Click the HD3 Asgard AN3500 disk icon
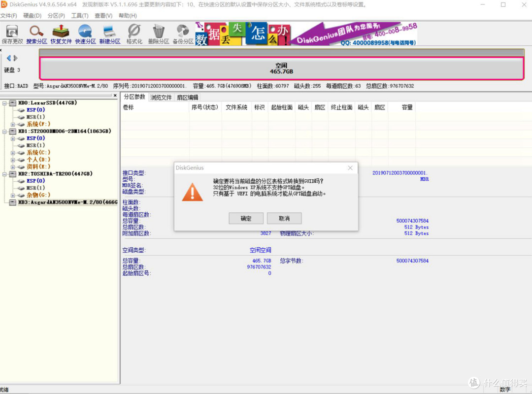Viewport: 532px width, 394px height. pos(13,202)
